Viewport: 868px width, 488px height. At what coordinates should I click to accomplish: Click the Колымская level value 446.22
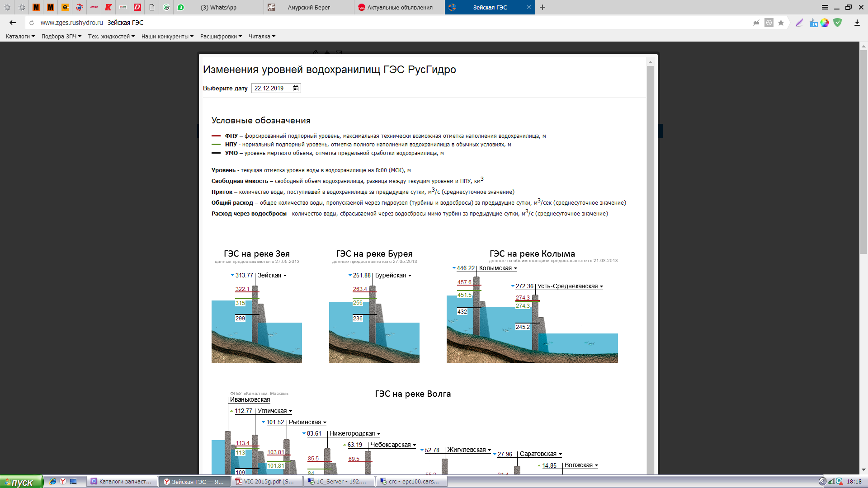coord(466,268)
